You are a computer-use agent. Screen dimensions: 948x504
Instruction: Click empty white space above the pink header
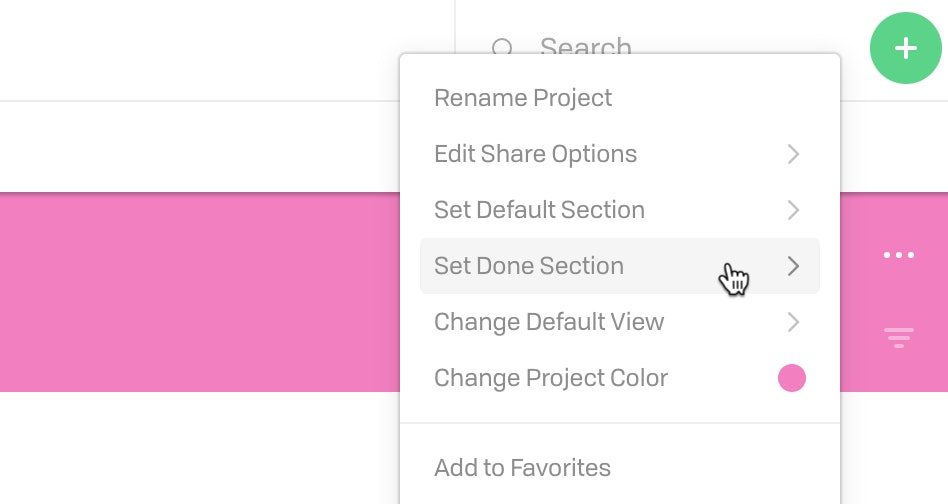(x=200, y=147)
